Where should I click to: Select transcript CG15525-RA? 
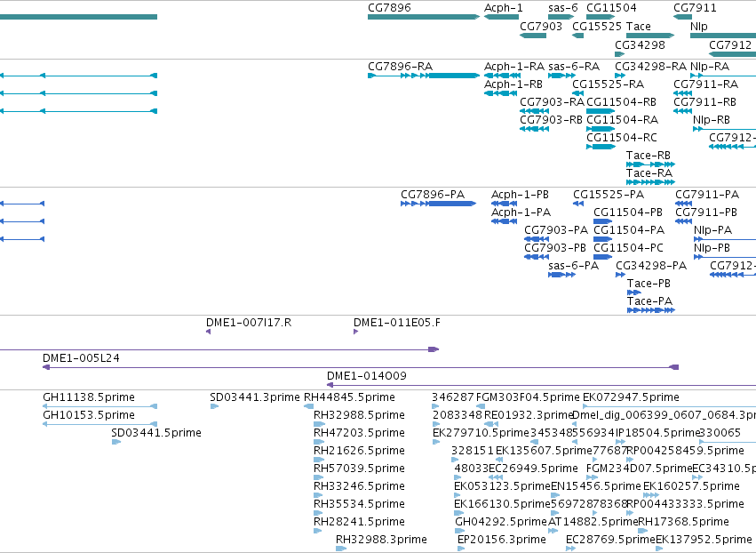(x=608, y=84)
